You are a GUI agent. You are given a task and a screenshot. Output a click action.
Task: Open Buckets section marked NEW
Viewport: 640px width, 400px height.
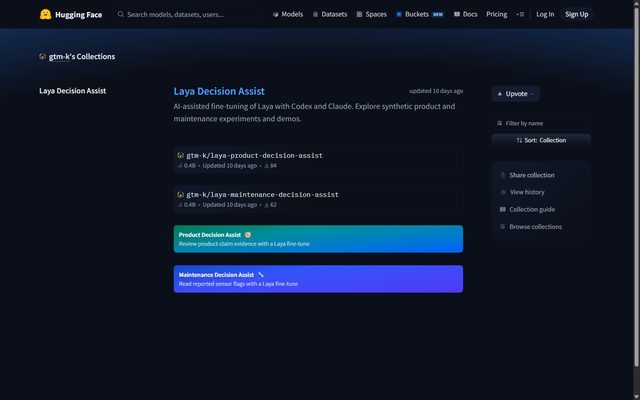click(420, 14)
